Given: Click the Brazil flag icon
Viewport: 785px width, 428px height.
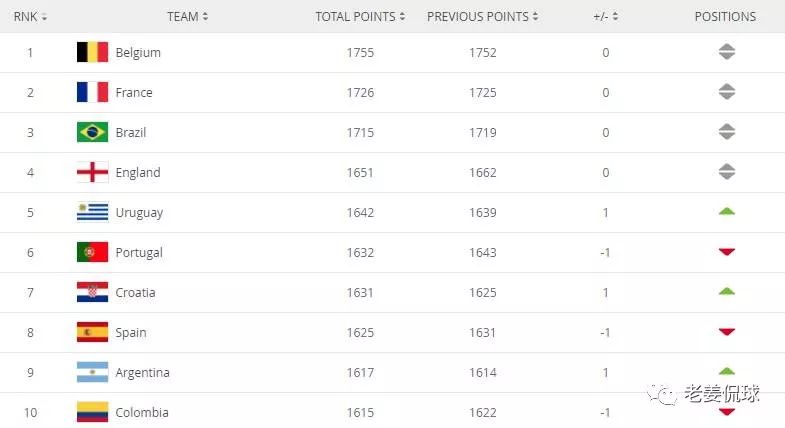Looking at the screenshot, I should [92, 132].
